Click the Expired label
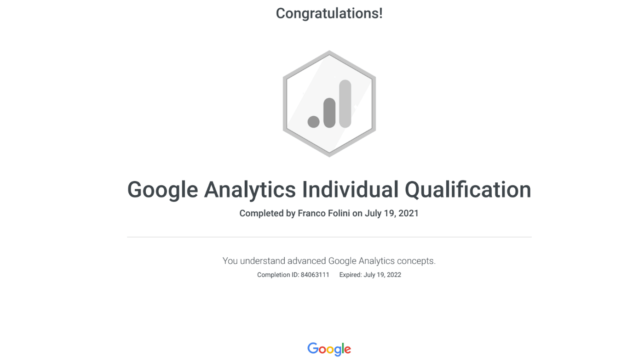 (x=350, y=275)
